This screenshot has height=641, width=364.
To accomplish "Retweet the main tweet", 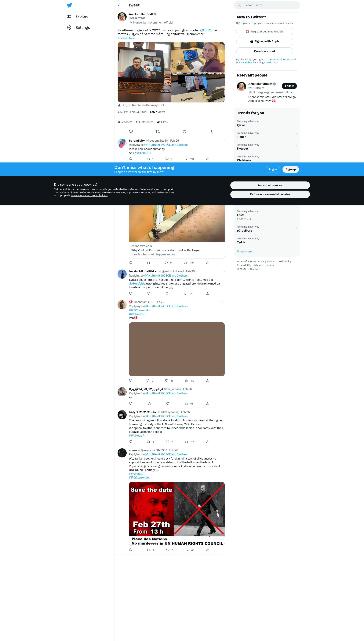I will [x=158, y=132].
